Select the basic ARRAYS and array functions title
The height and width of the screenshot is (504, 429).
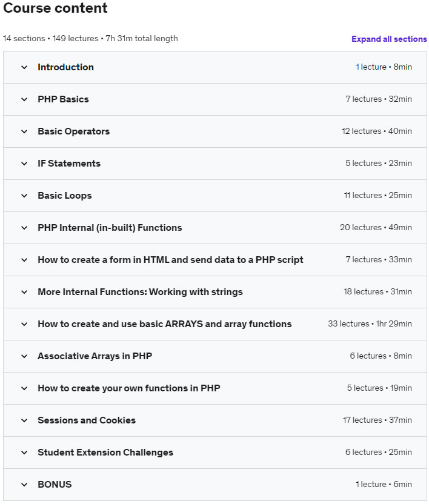(164, 324)
